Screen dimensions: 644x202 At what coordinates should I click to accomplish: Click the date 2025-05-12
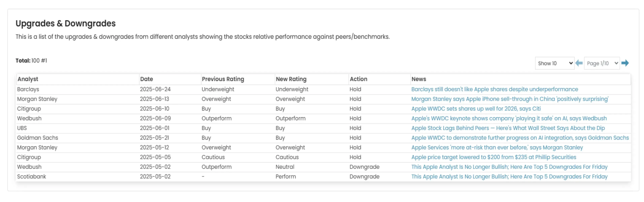tap(154, 148)
